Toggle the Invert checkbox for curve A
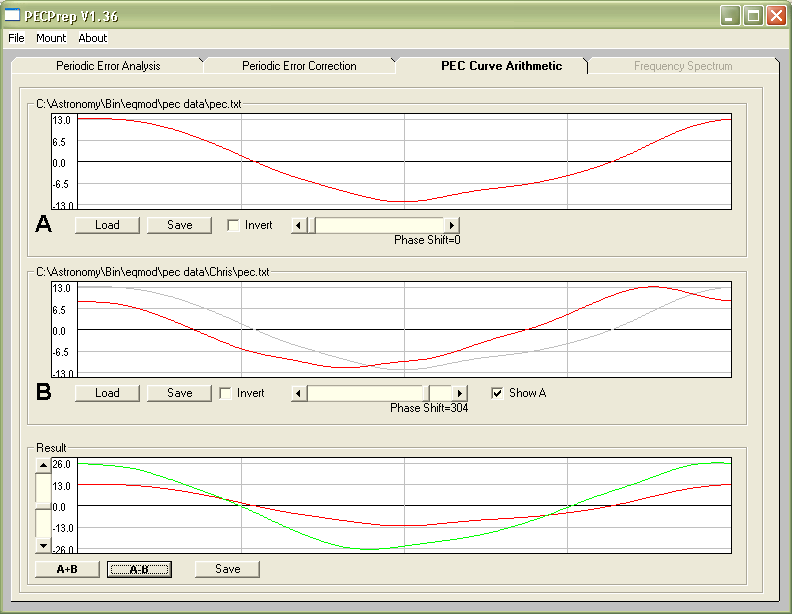This screenshot has height=614, width=792. pyautogui.click(x=234, y=226)
